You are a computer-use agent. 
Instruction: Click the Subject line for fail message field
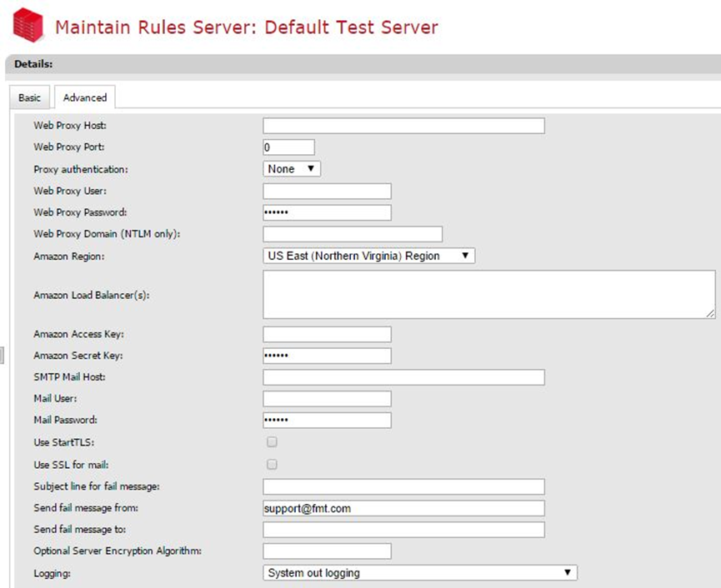point(403,486)
